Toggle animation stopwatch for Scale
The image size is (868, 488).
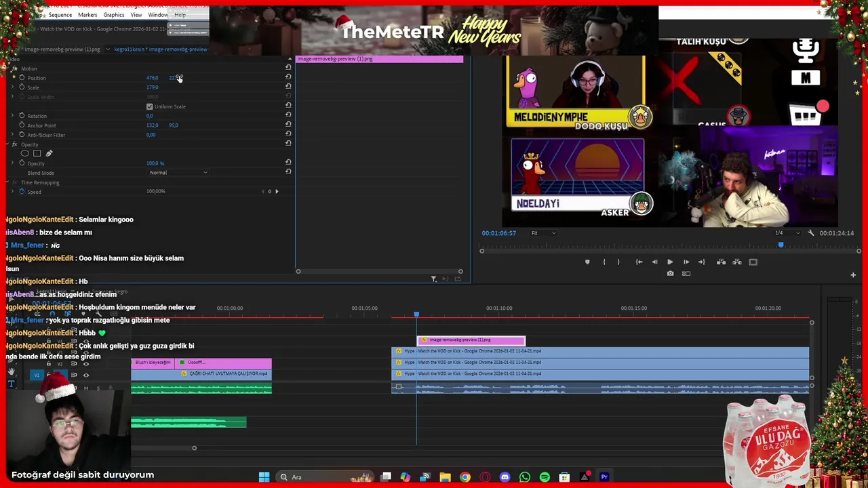[x=22, y=87]
